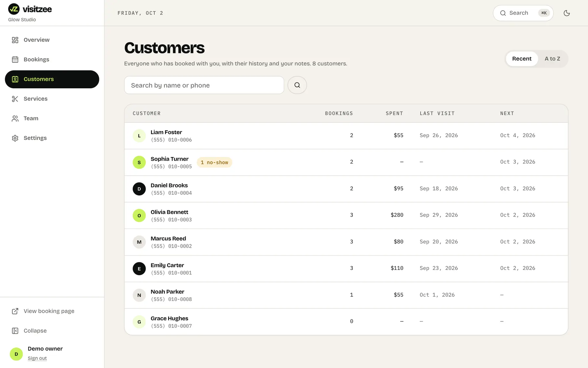Click the magnifier icon in top Search box
Viewport: 588px width, 368px height.
tap(503, 13)
